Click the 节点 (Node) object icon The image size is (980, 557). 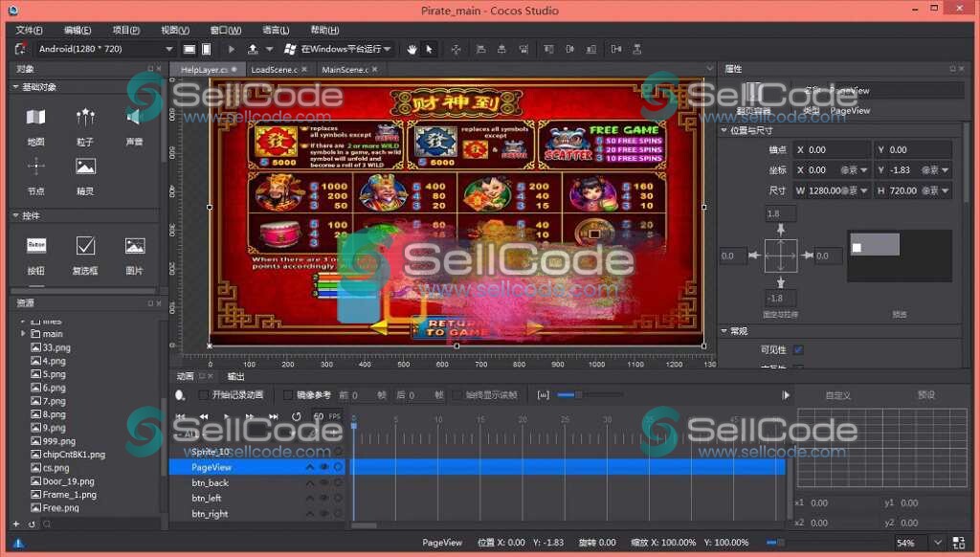coord(35,167)
